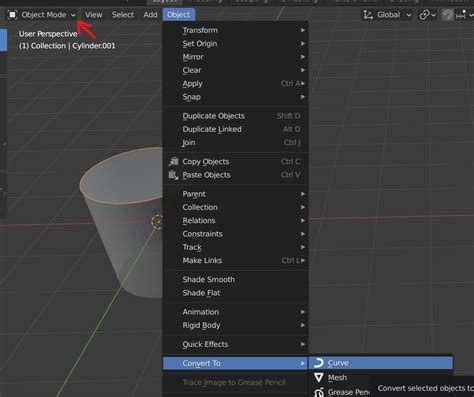Click the editor type icon beside Object Mode
This screenshot has width=474, height=397.
coord(12,15)
